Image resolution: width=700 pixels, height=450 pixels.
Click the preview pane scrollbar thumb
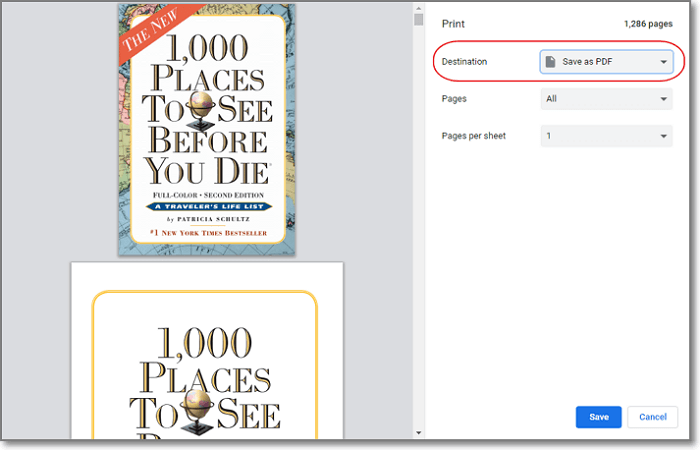click(419, 20)
